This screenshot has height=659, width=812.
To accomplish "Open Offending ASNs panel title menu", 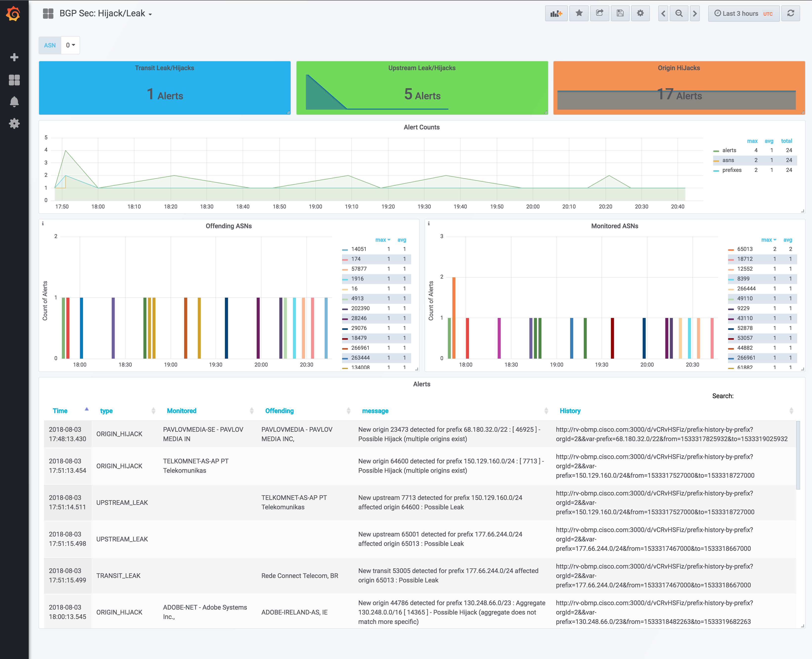I will 229,226.
